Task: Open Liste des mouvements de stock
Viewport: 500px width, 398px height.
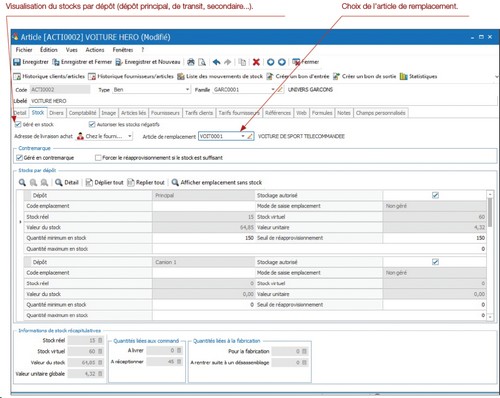Action: click(x=220, y=76)
